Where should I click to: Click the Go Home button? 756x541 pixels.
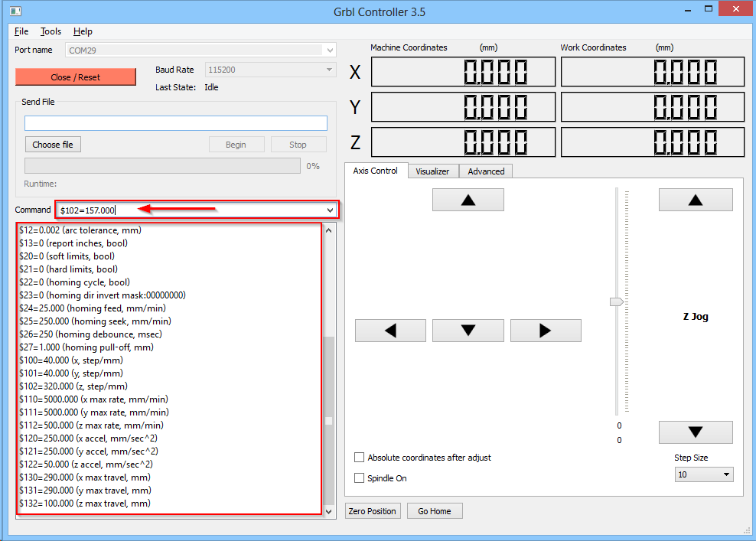coord(435,511)
